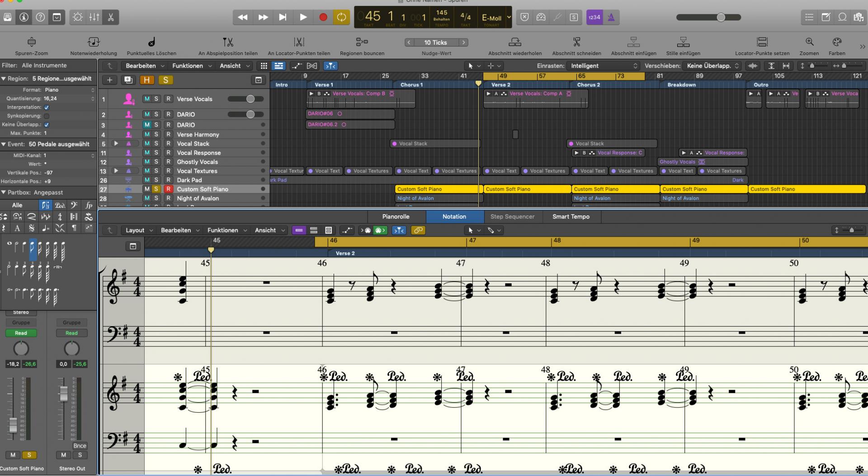Collapse the Region inspector section
The image size is (868, 476).
click(x=4, y=79)
